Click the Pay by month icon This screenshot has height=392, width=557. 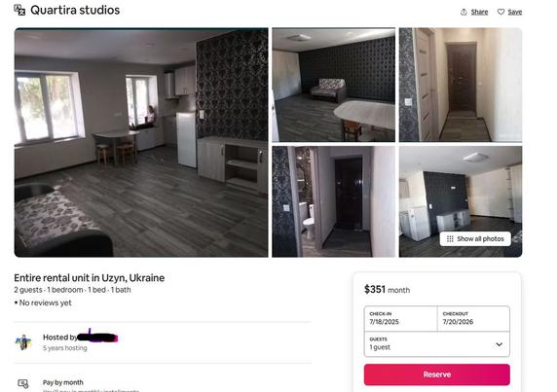click(23, 383)
